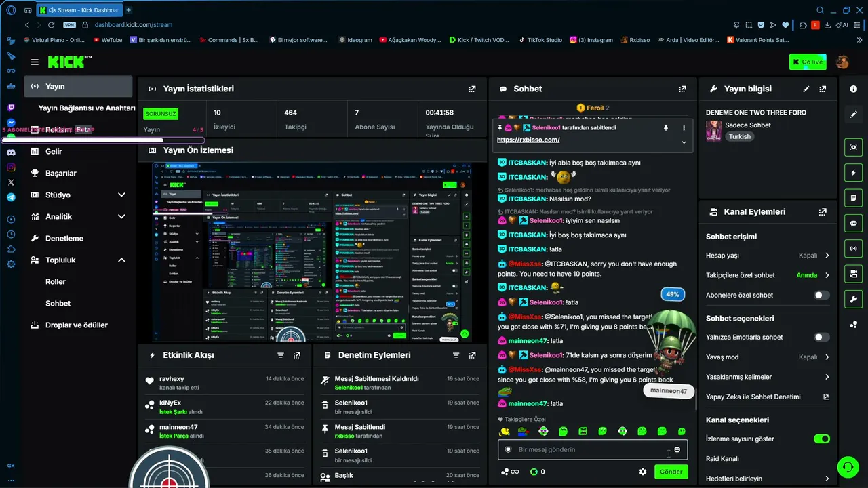The width and height of the screenshot is (868, 488).
Task: Reload the browser page
Action: pos(51,25)
